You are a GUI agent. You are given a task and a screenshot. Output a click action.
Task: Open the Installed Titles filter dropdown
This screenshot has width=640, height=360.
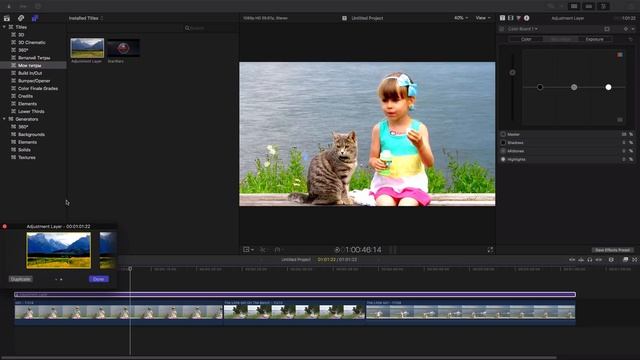[86, 18]
